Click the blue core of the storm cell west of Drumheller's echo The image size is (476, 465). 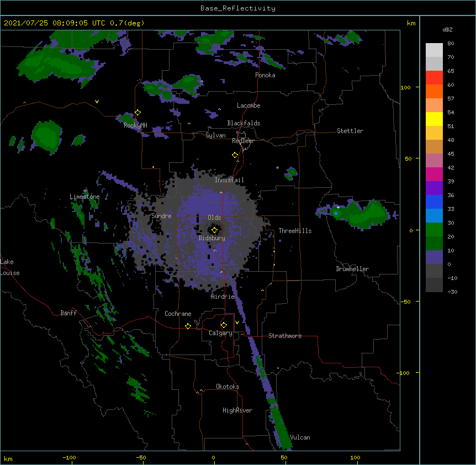336,213
